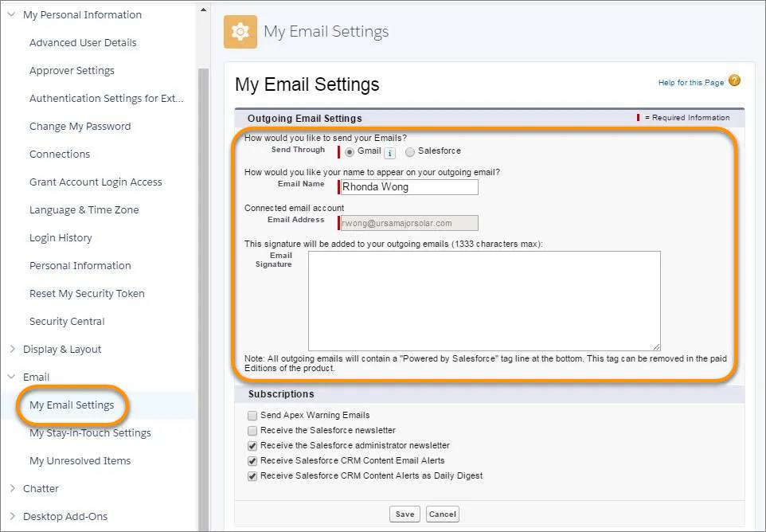This screenshot has height=532, width=766.
Task: Open My Stay-in-Touch Settings
Action: click(x=90, y=432)
